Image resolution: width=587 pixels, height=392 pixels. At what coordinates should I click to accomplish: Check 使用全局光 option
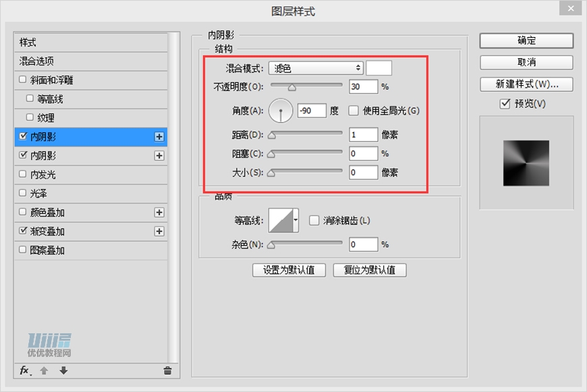coord(353,111)
